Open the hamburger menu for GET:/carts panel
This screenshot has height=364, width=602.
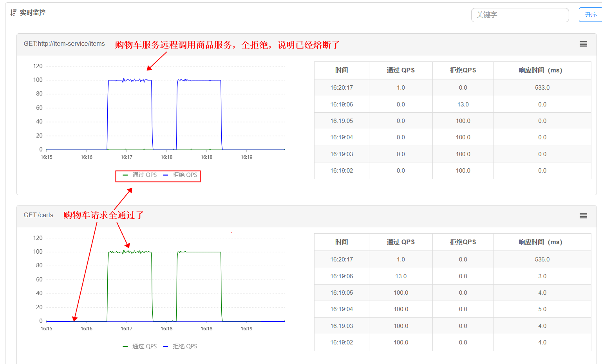click(583, 216)
